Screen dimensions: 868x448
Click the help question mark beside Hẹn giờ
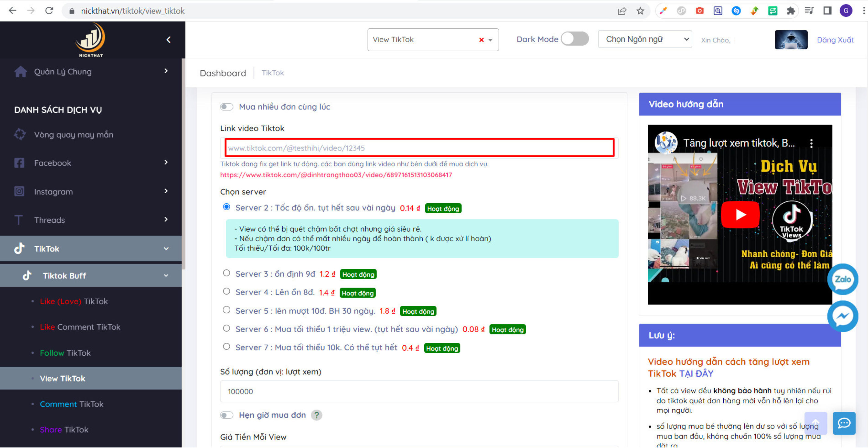316,415
